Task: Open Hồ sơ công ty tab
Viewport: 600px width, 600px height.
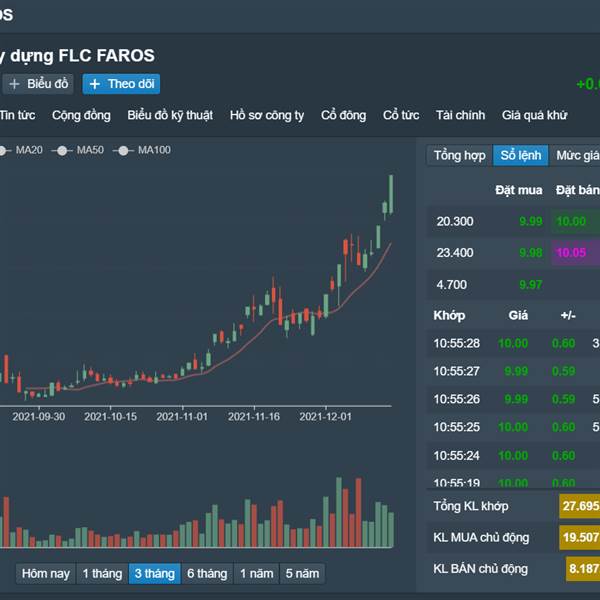Action: [x=267, y=115]
